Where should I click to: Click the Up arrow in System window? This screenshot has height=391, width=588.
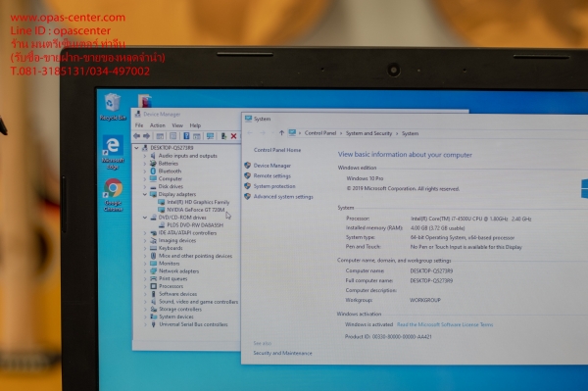[281, 133]
